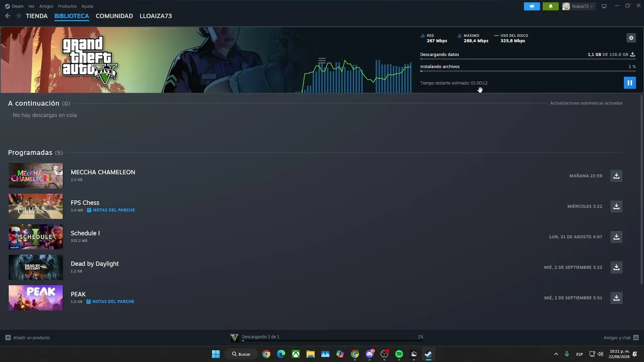
Task: Click the bottom download progress bar
Action: click(x=333, y=341)
